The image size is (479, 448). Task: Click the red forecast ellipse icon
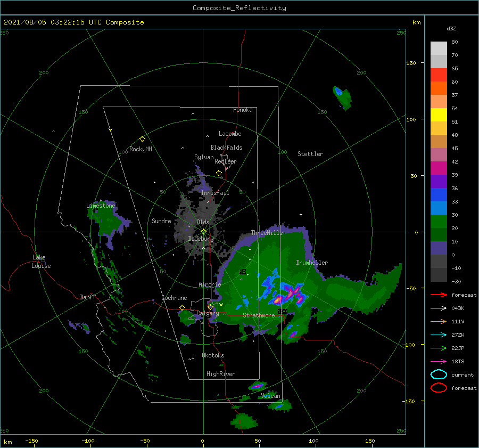point(439,388)
